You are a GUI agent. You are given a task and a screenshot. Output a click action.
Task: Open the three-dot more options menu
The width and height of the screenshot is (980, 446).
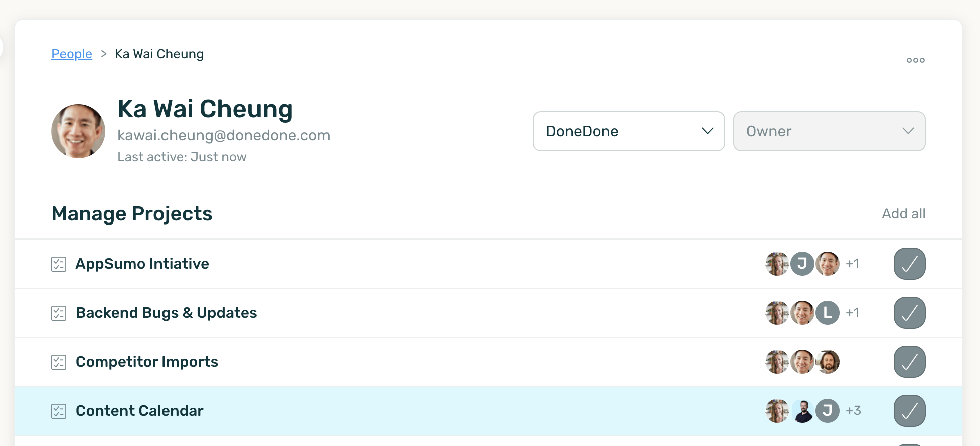[915, 60]
